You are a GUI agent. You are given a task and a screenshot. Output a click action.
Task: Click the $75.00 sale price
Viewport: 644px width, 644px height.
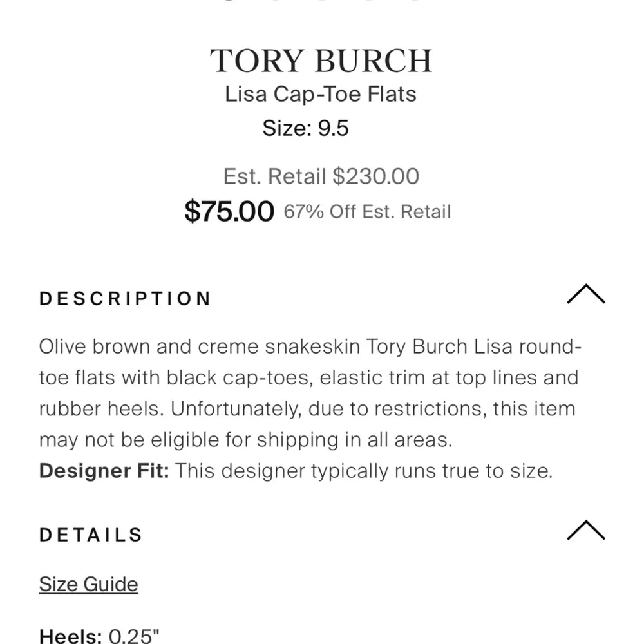[x=230, y=211]
